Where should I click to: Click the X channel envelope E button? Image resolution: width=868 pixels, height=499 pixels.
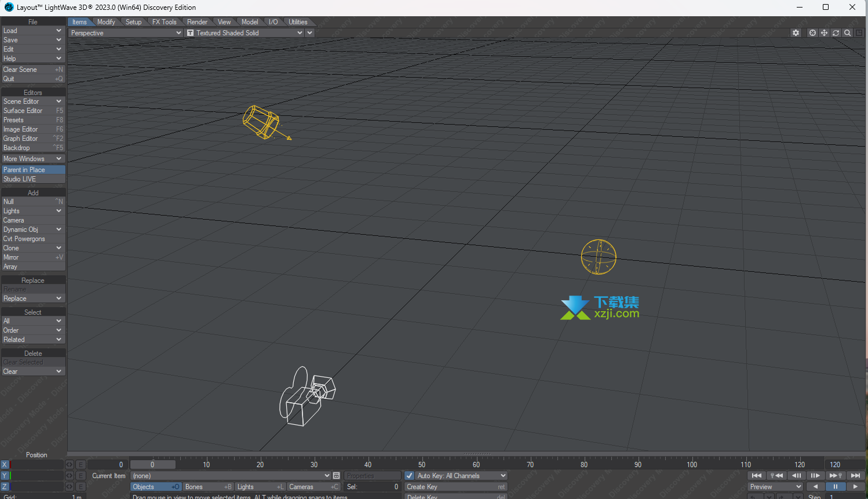pyautogui.click(x=81, y=465)
